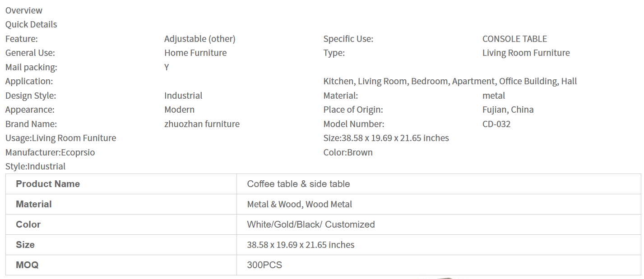Image resolution: width=644 pixels, height=279 pixels.
Task: Click the Overview heading
Action: [x=24, y=10]
